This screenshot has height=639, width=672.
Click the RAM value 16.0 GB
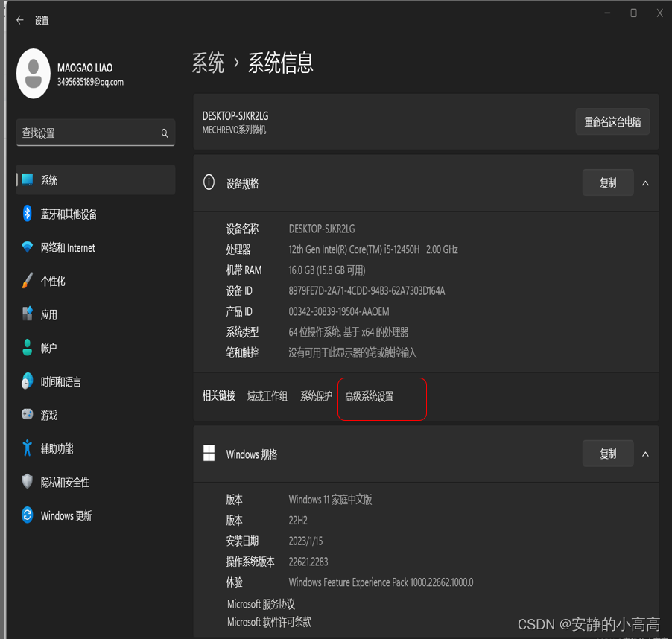click(326, 270)
